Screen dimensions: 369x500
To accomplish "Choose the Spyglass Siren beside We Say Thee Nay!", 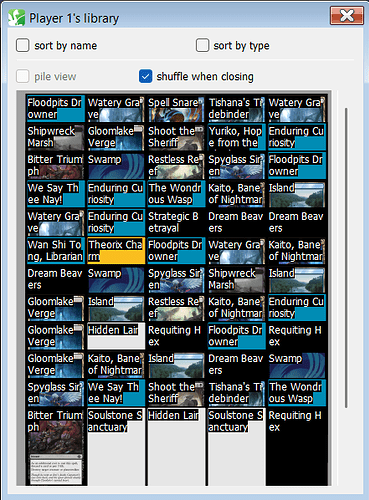I will (55, 393).
